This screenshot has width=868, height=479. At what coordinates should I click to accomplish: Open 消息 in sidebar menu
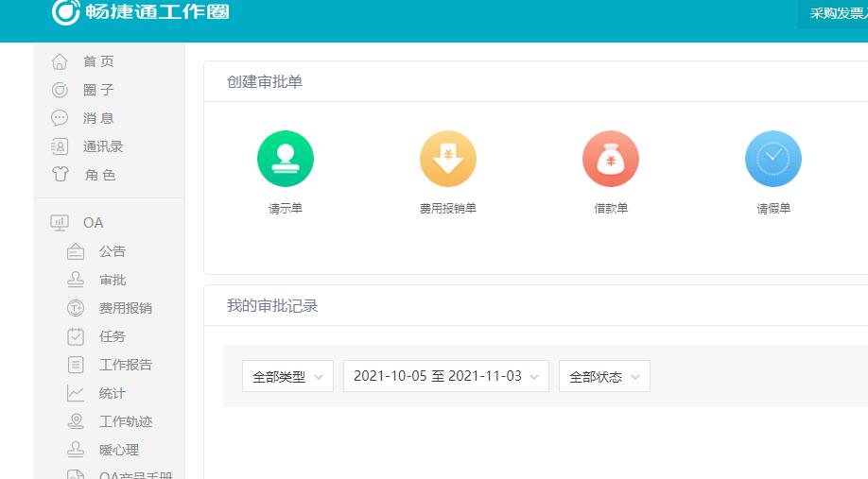[98, 118]
